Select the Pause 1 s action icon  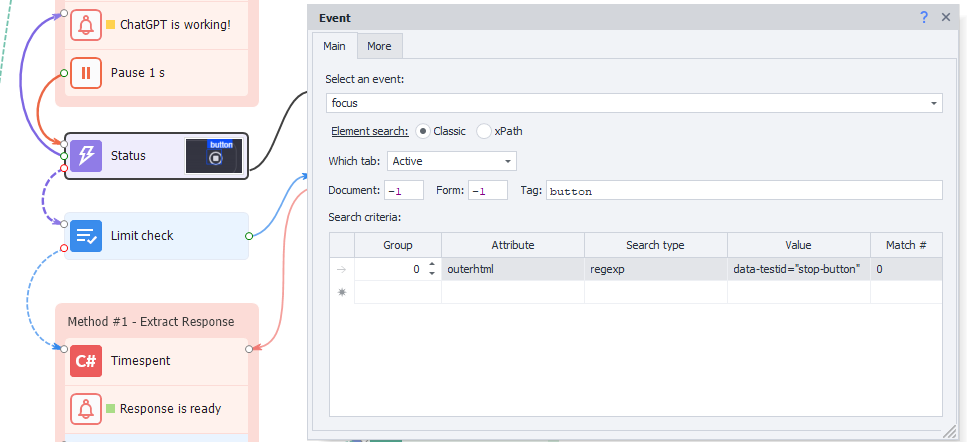point(86,73)
